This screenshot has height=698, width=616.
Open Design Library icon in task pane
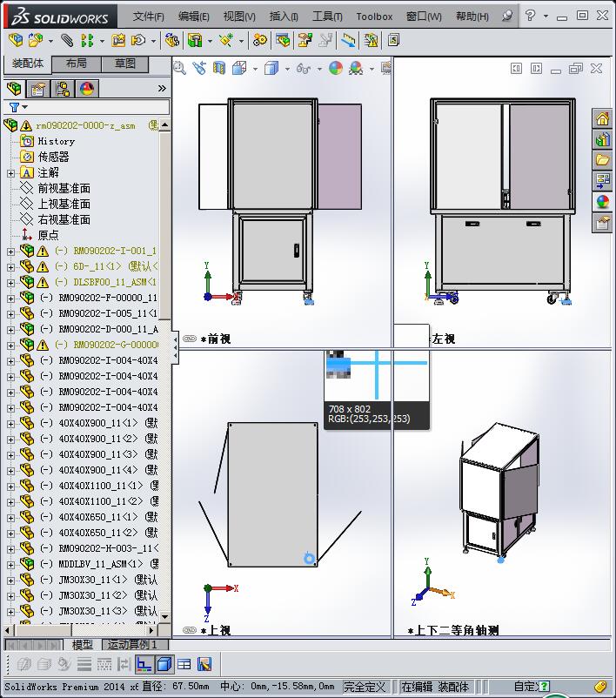point(602,140)
